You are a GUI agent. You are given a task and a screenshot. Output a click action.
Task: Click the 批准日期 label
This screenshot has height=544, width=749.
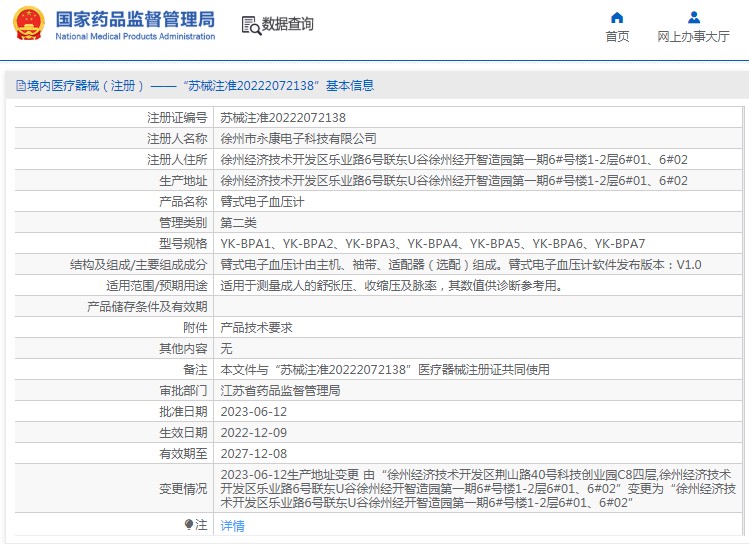tap(183, 412)
